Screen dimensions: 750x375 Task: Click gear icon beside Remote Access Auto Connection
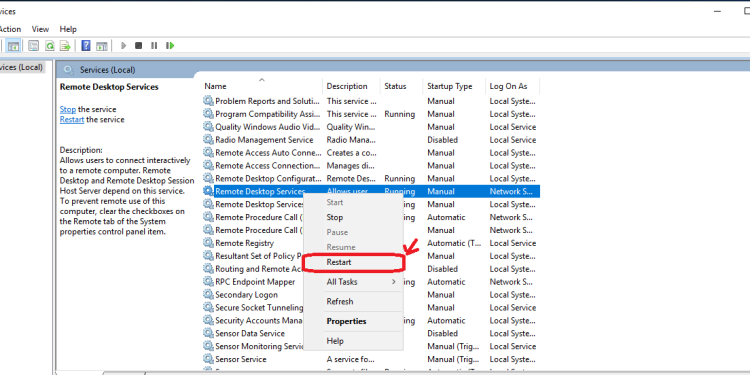pyautogui.click(x=208, y=153)
